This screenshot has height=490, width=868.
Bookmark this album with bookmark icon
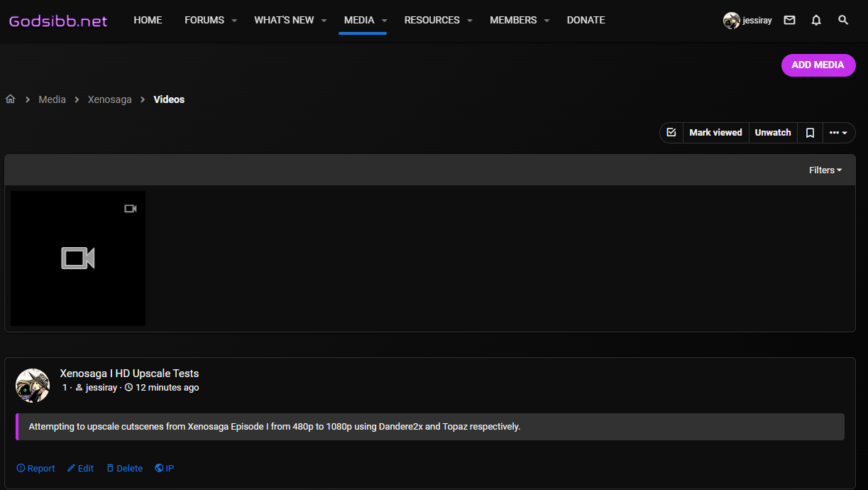(x=810, y=133)
